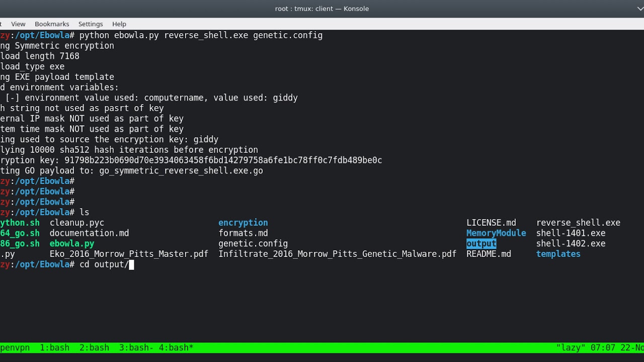
Task: Click the 'python ebowla.py' command line
Action: point(201,35)
